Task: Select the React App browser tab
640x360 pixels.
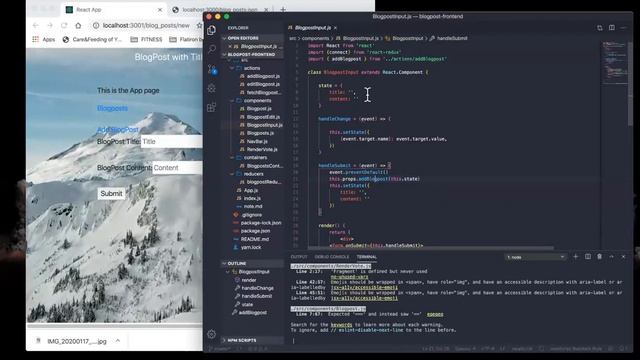Action: 113,9
